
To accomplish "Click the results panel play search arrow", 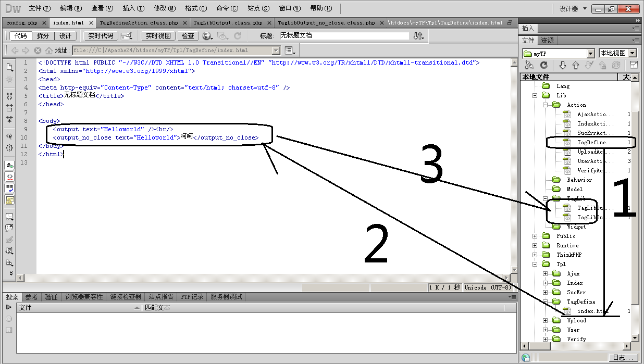I will coord(9,307).
